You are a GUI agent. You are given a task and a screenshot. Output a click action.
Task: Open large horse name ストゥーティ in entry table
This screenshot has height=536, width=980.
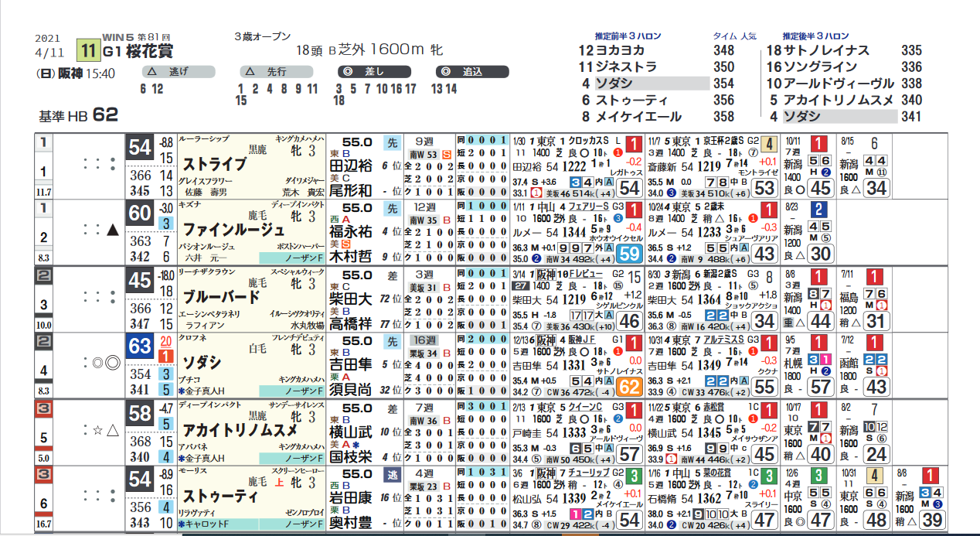tap(220, 496)
